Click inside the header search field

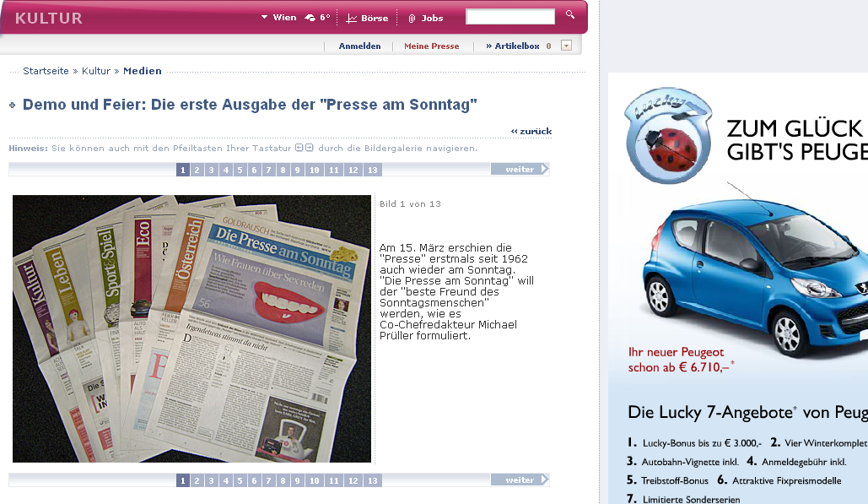[510, 17]
